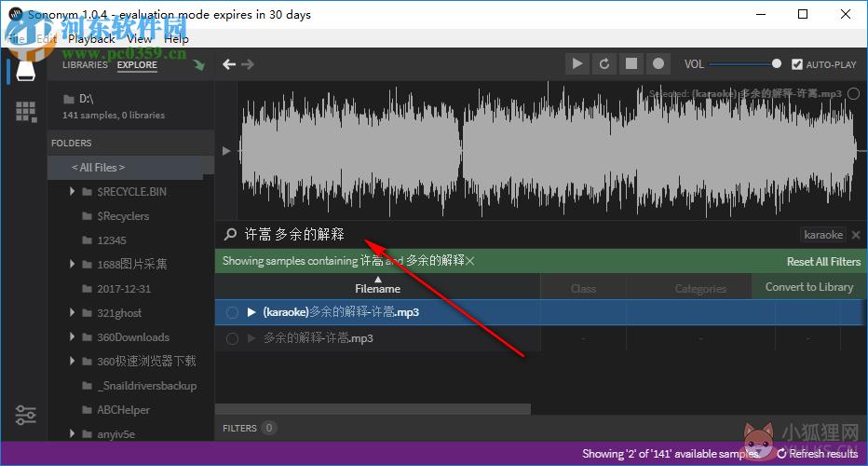This screenshot has width=868, height=466.
Task: Select the circle marker for 多余的解释-许嵩.mp3 row
Action: point(232,338)
